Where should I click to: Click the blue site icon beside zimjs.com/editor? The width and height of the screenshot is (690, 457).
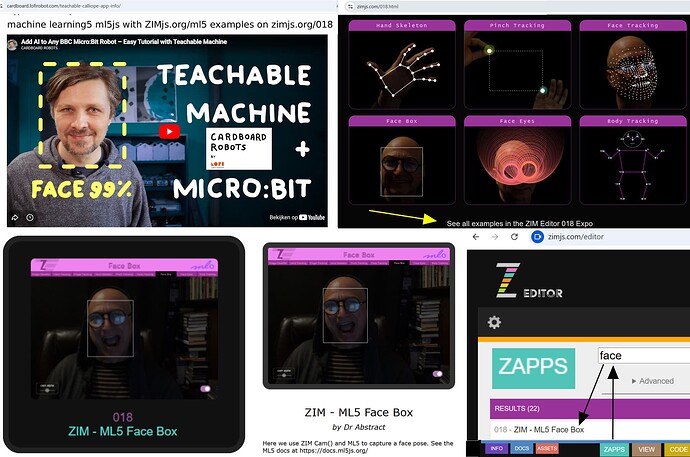coord(537,237)
